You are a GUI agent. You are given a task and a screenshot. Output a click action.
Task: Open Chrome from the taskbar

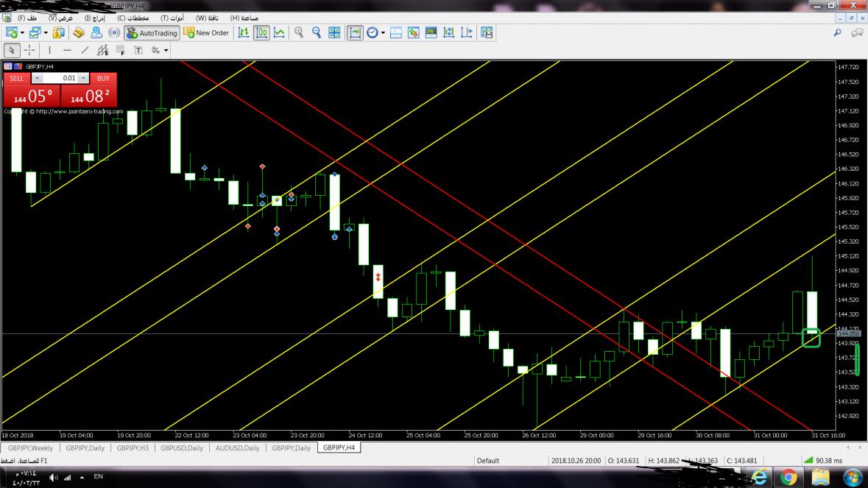pyautogui.click(x=788, y=478)
